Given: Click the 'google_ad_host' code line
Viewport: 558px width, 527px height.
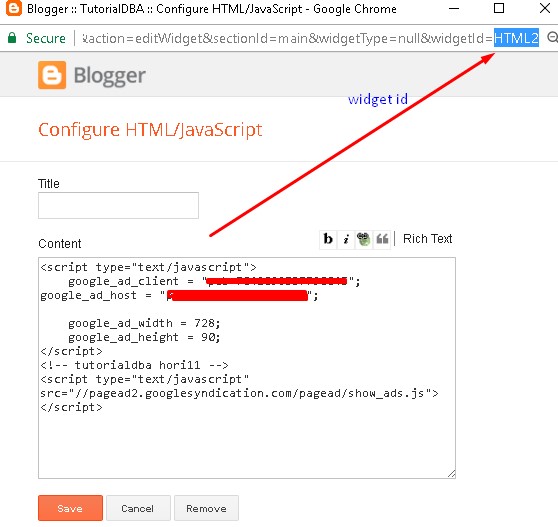Looking at the screenshot, I should [x=179, y=295].
